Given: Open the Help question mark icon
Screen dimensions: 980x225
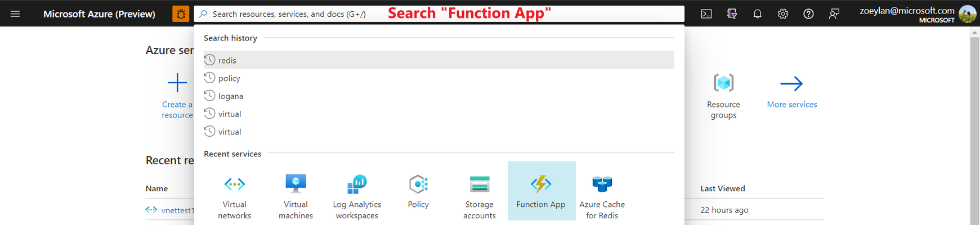Looking at the screenshot, I should (808, 14).
